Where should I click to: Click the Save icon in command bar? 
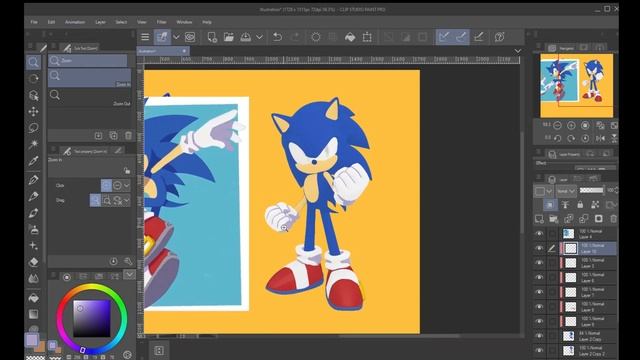pyautogui.click(x=245, y=37)
